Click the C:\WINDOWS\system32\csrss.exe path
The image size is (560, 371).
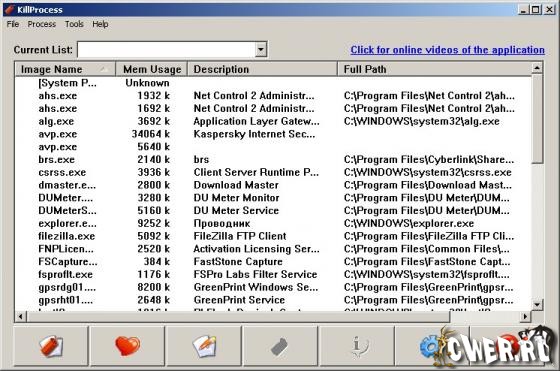(x=428, y=172)
